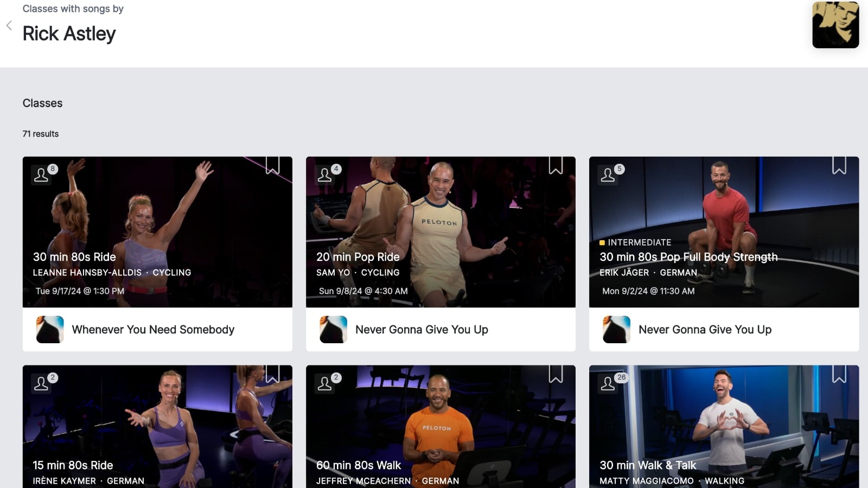Bookmark the 30 min 80s Pop Full Body Strength class
This screenshot has height=488, width=868.
(x=839, y=165)
